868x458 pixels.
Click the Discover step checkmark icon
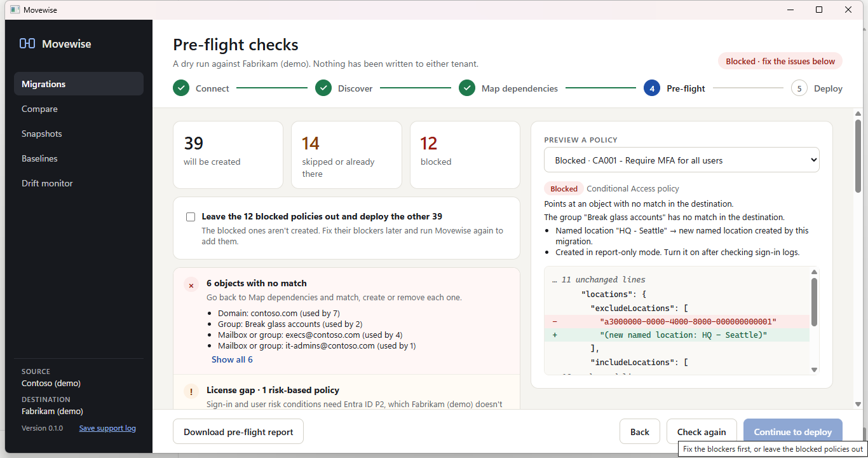click(x=323, y=88)
